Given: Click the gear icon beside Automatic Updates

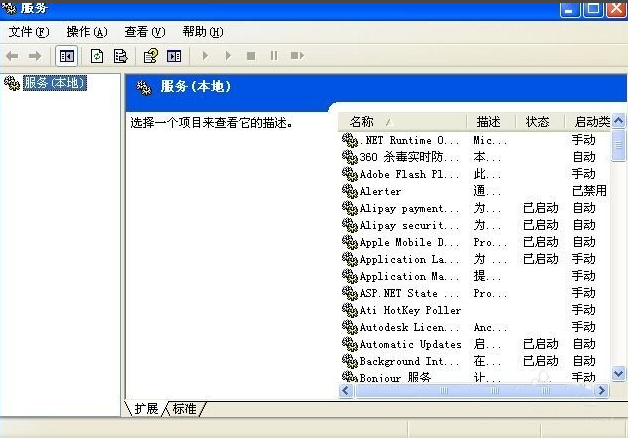Looking at the screenshot, I should click(x=350, y=344).
